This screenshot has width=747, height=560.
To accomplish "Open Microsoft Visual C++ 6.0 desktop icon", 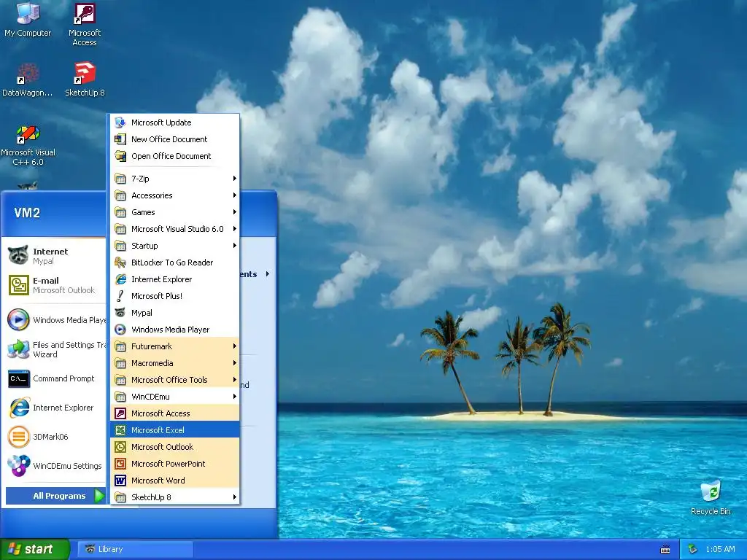I will click(x=28, y=145).
